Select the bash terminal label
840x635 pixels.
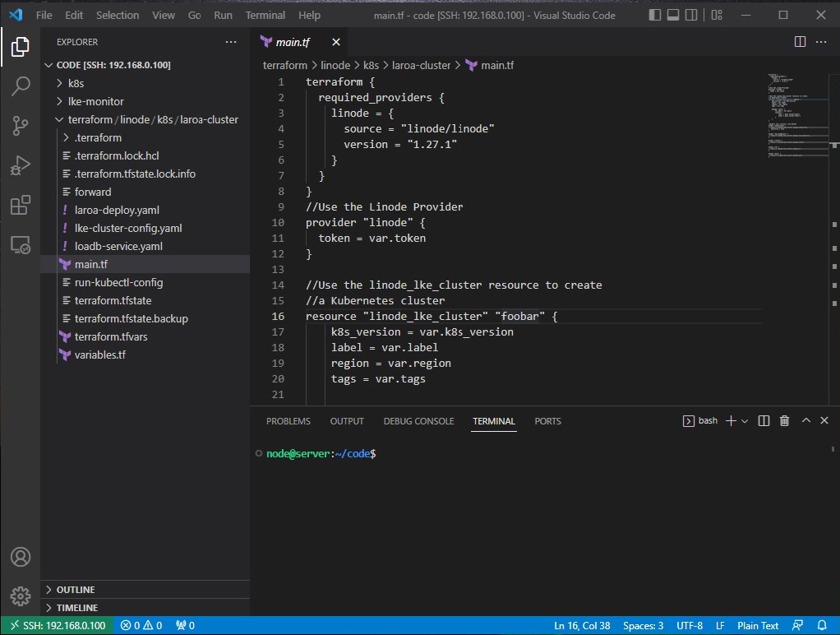(700, 421)
